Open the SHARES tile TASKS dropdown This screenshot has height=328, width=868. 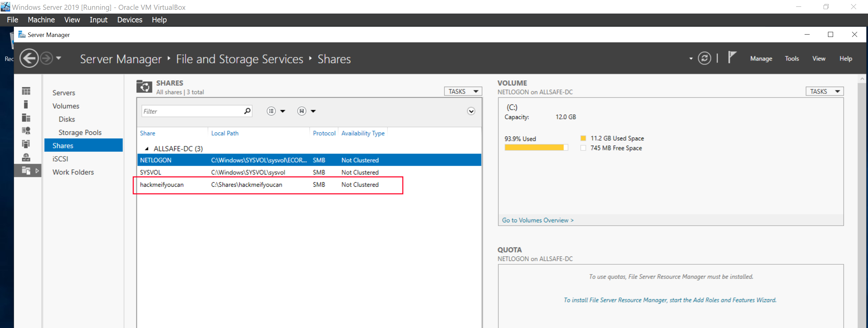coord(463,91)
